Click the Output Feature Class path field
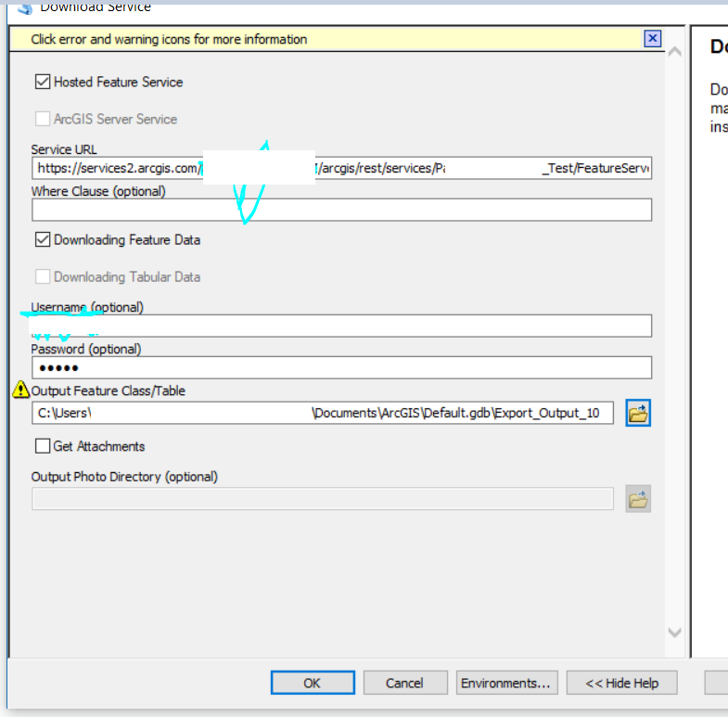The height and width of the screenshot is (717, 728). [x=323, y=413]
